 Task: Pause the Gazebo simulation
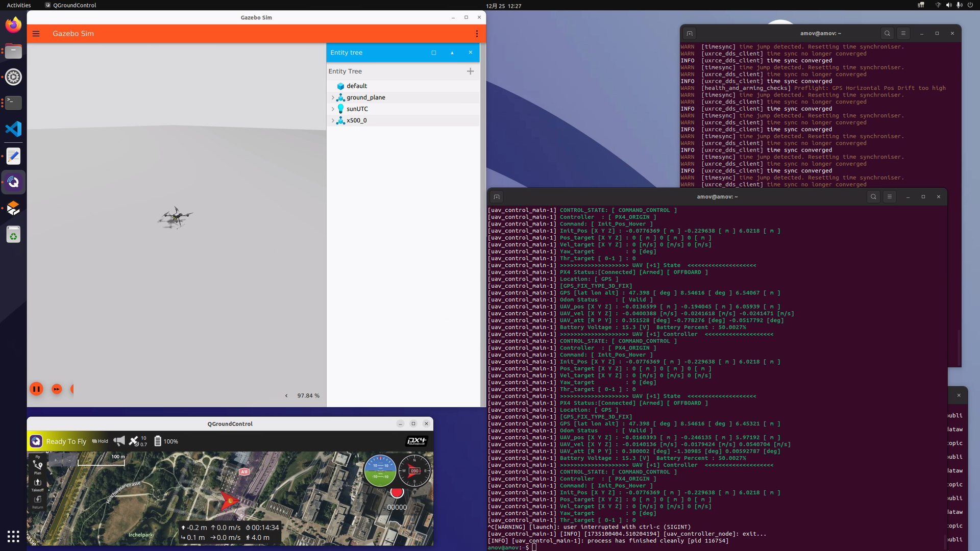coord(36,389)
